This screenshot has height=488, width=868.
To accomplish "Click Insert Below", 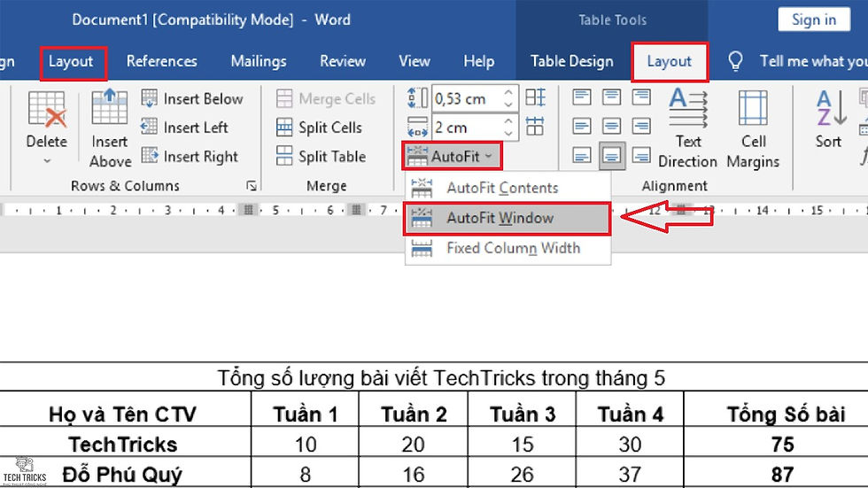I will 192,98.
